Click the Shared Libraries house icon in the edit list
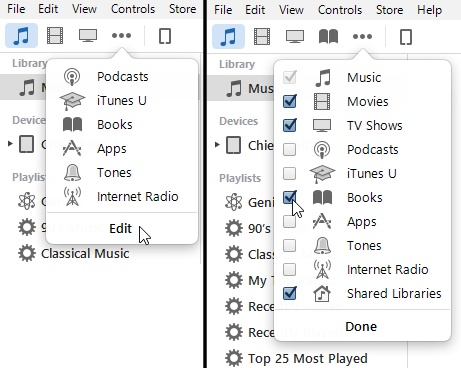The image size is (461, 368). pyautogui.click(x=322, y=293)
